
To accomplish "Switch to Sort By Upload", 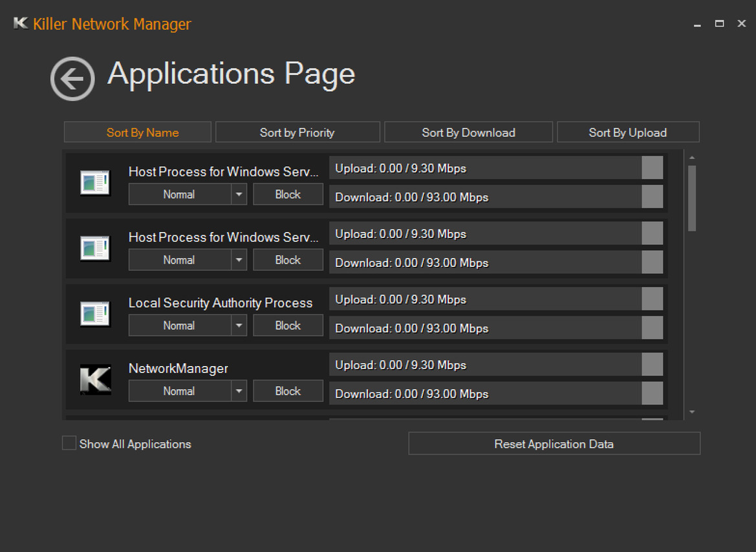I will click(628, 132).
